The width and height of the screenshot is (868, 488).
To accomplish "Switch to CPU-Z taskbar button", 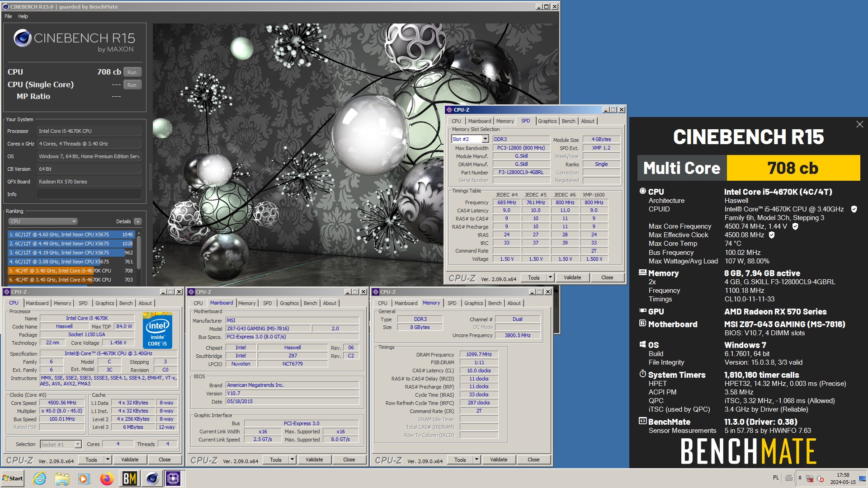I will (x=173, y=478).
